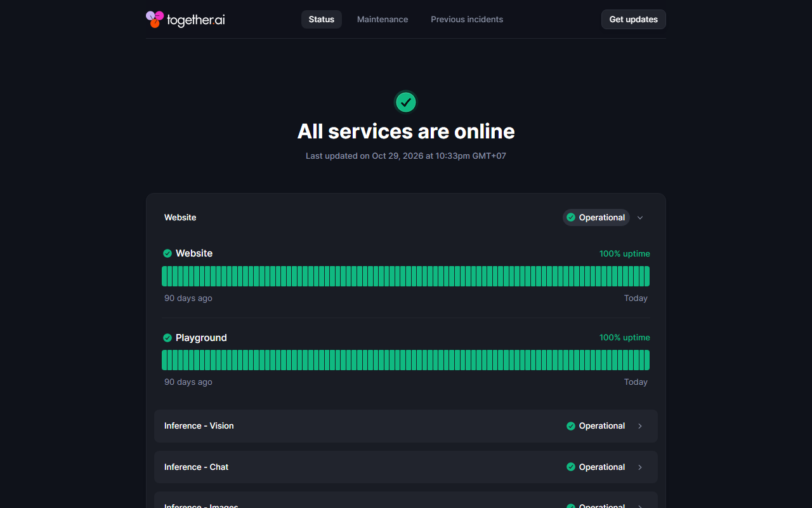Click the 90 days ago label under Playground
This screenshot has height=508, width=812.
[188, 382]
